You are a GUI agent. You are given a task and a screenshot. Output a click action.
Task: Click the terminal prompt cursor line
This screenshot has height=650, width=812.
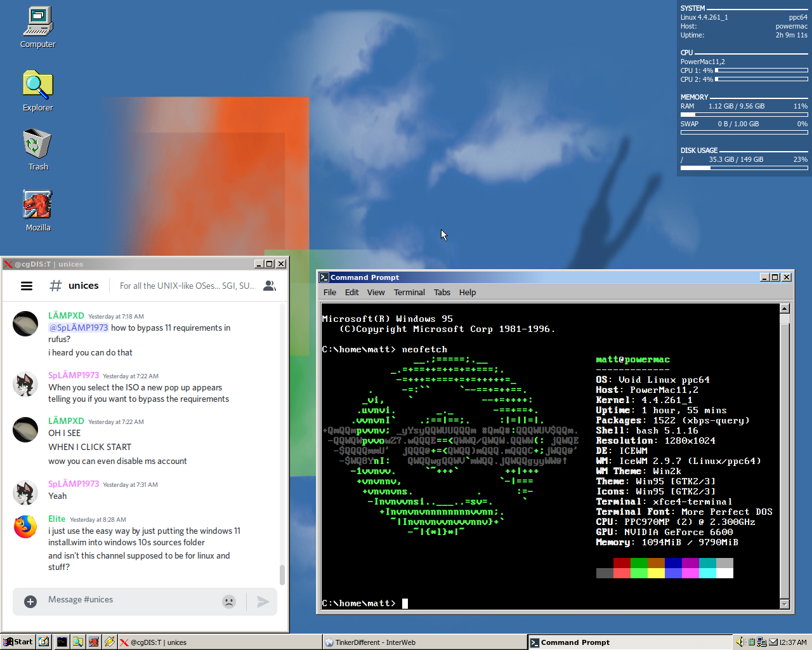[365, 603]
